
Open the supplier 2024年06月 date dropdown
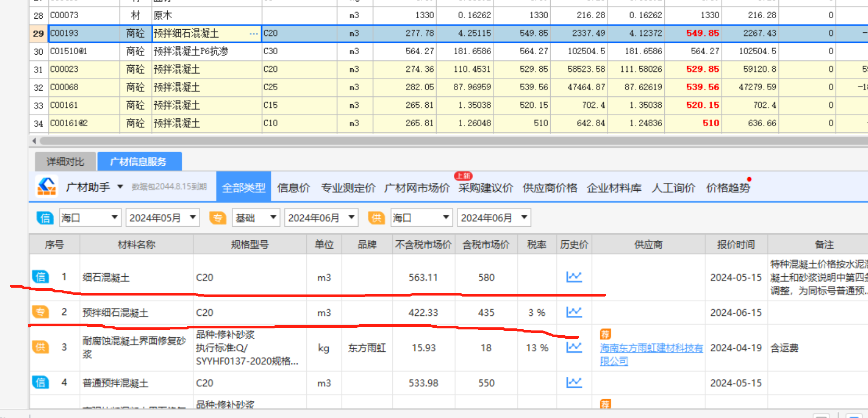(x=494, y=217)
